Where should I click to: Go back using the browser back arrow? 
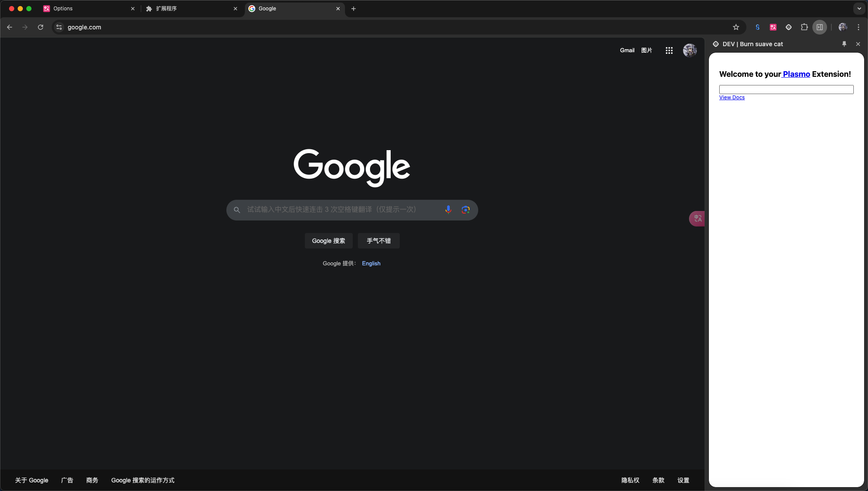pyautogui.click(x=9, y=27)
